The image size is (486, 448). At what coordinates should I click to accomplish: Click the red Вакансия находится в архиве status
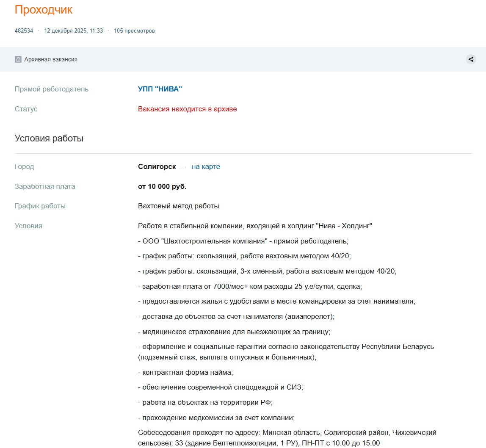coord(187,109)
